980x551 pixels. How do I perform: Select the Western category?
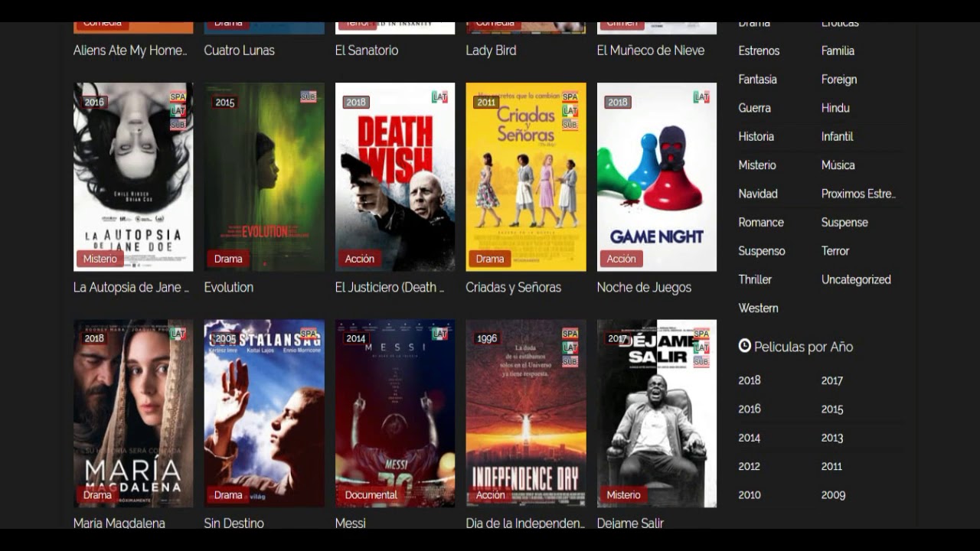click(758, 308)
